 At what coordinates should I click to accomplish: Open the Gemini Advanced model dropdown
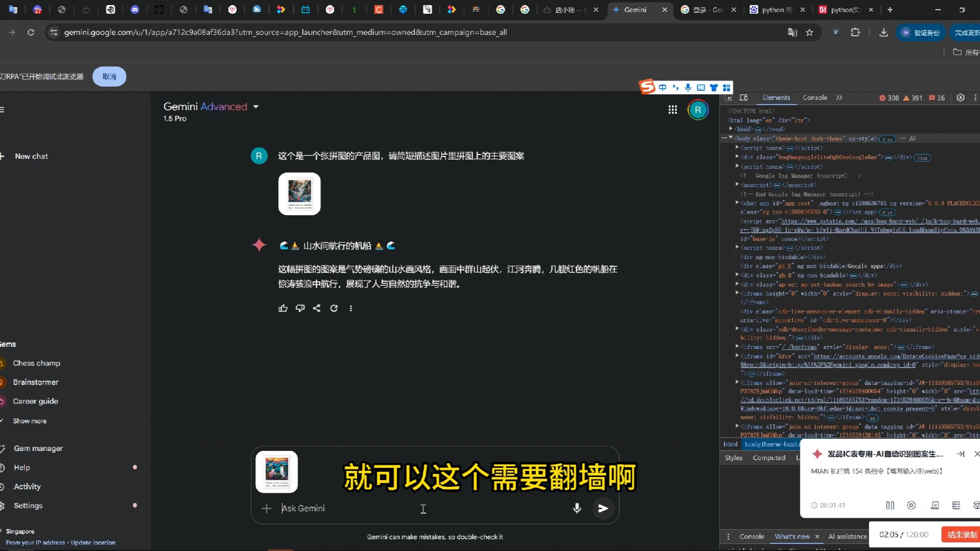[256, 107]
